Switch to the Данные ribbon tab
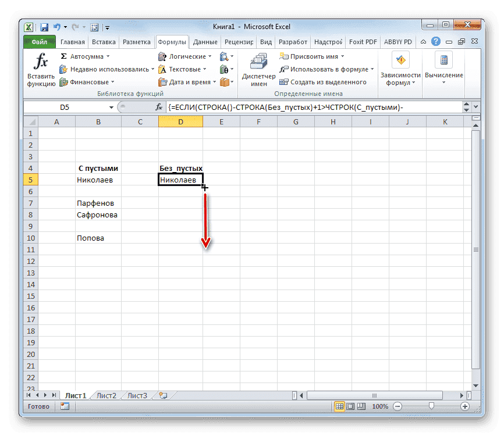Image resolution: width=504 pixels, height=436 pixels. pos(207,41)
